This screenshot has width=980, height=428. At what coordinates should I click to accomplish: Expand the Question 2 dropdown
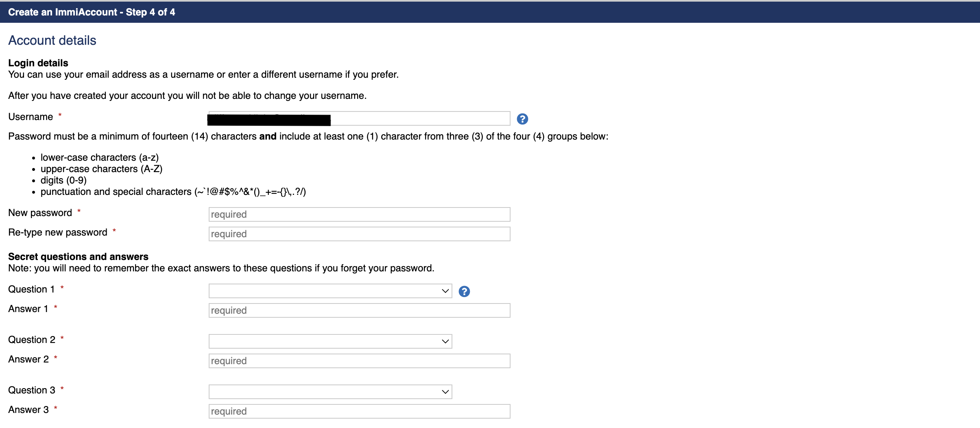pyautogui.click(x=330, y=341)
